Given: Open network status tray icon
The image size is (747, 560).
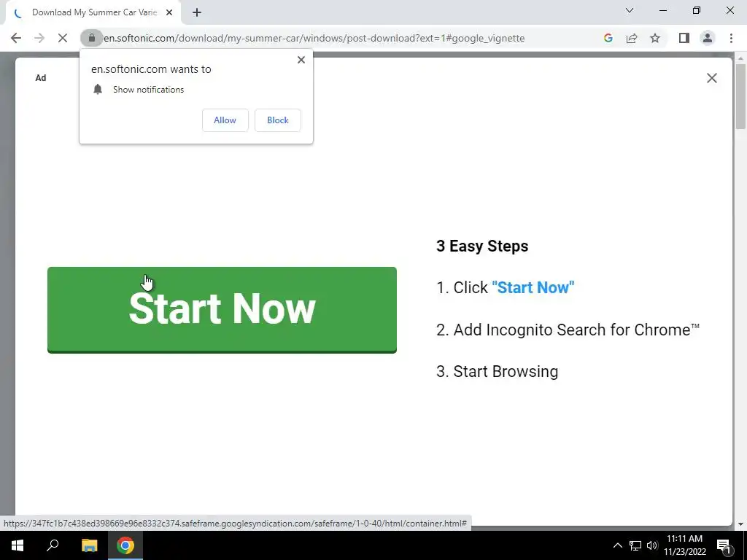Looking at the screenshot, I should coord(635,545).
